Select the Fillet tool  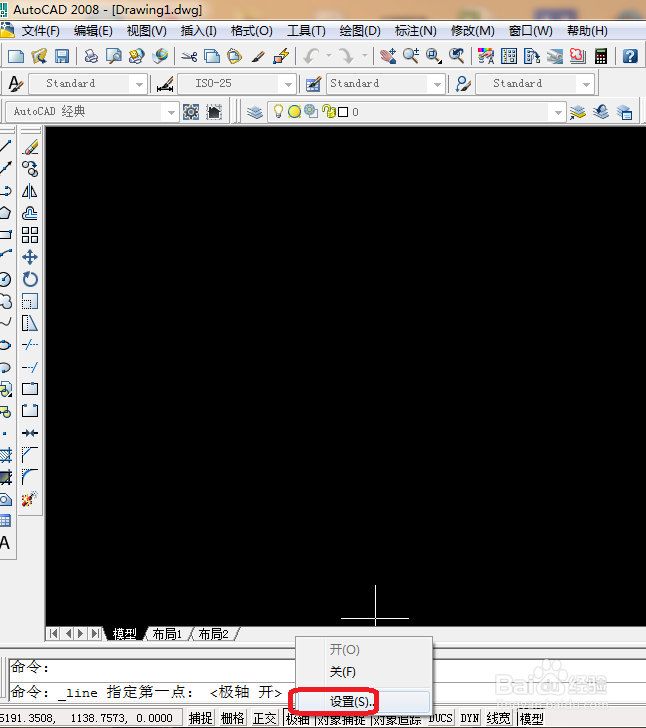coord(30,477)
